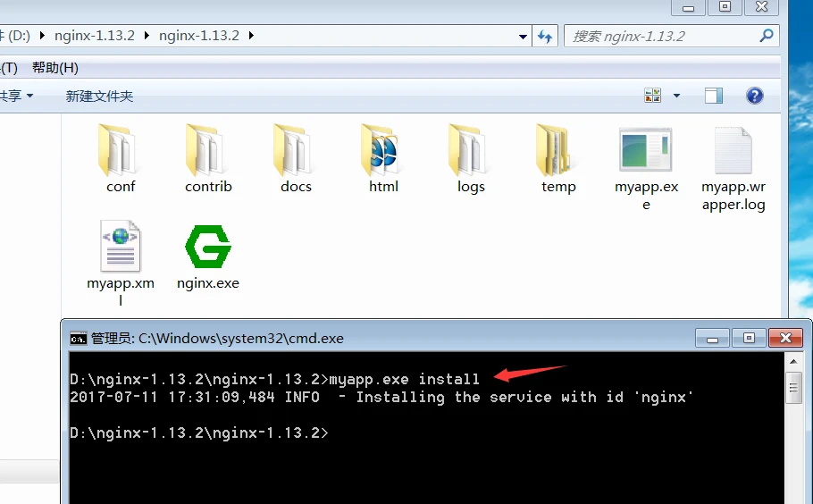Select the green nginx.exe icon
Viewport: 813px width, 504px height.
pyautogui.click(x=208, y=247)
